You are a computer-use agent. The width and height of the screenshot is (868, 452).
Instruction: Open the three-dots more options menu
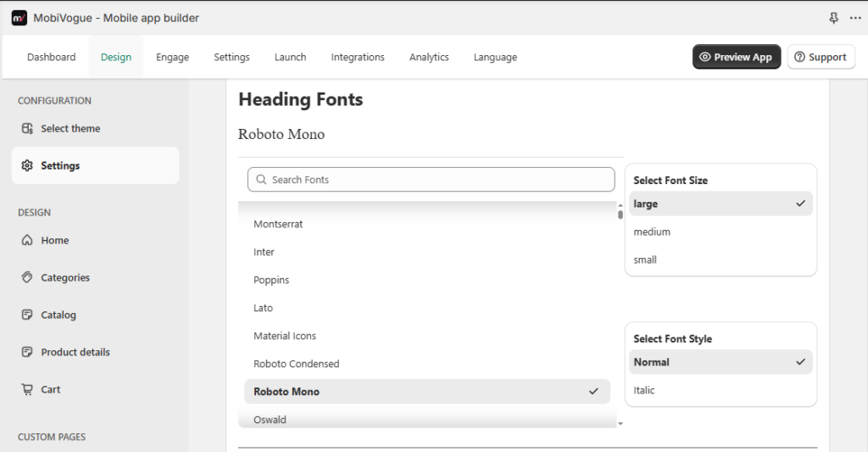pos(855,19)
